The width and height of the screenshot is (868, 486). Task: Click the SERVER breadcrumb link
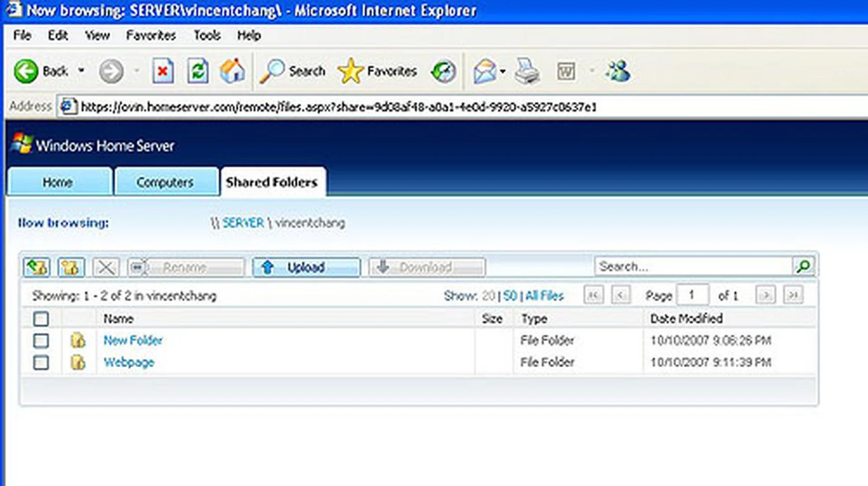(242, 222)
